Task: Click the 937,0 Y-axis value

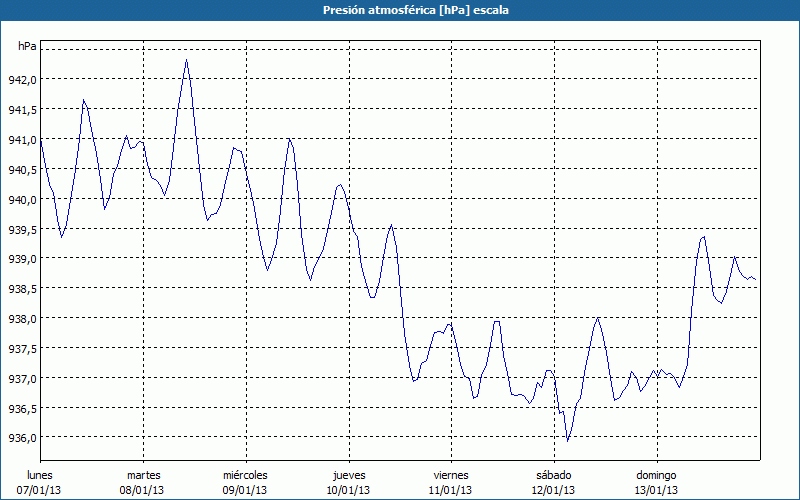Action: (x=23, y=378)
